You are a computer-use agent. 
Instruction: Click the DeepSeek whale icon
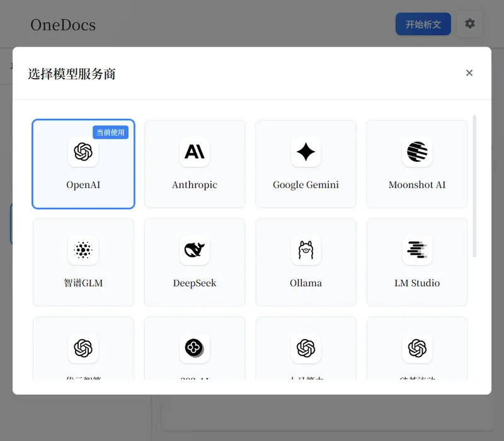(195, 250)
